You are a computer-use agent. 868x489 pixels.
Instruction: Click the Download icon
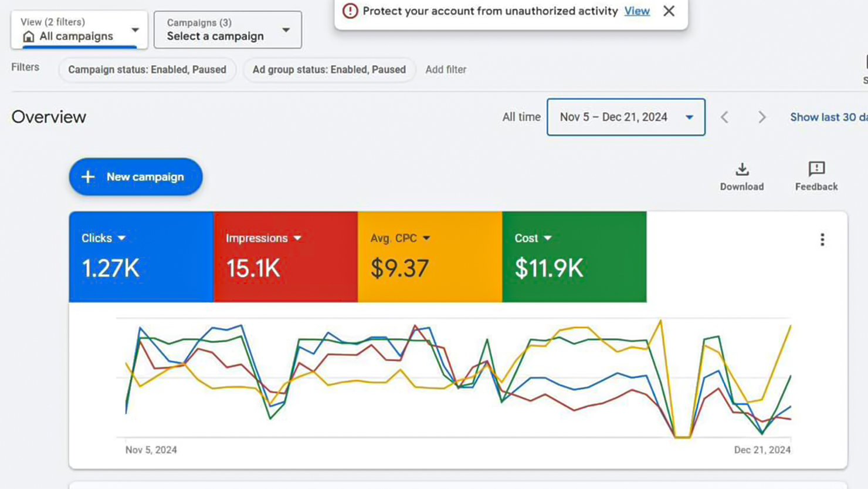(x=742, y=170)
